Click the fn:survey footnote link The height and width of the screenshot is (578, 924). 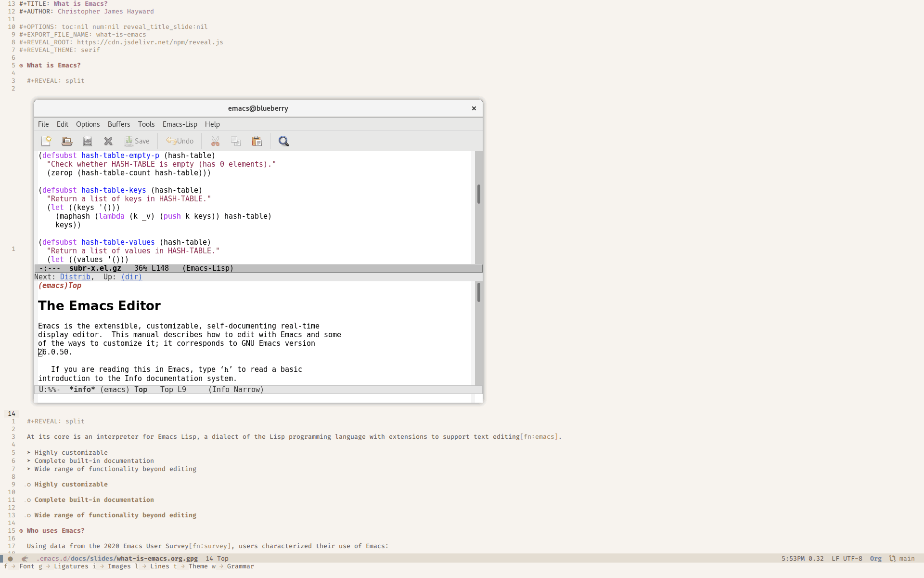[209, 546]
